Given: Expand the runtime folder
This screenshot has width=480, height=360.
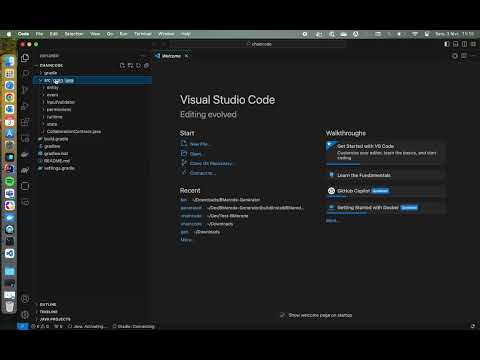Looking at the screenshot, I should pyautogui.click(x=92, y=117).
